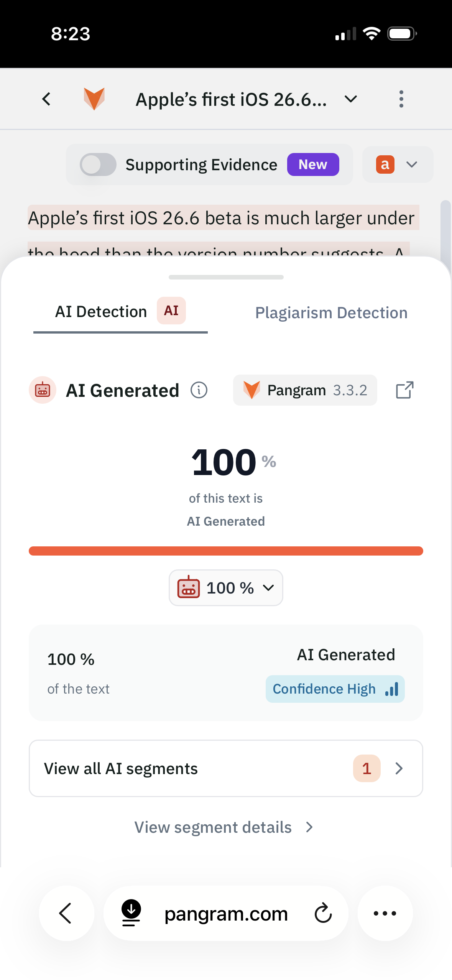The image size is (452, 980).
Task: Expand the 100 % robot dropdown
Action: click(226, 587)
